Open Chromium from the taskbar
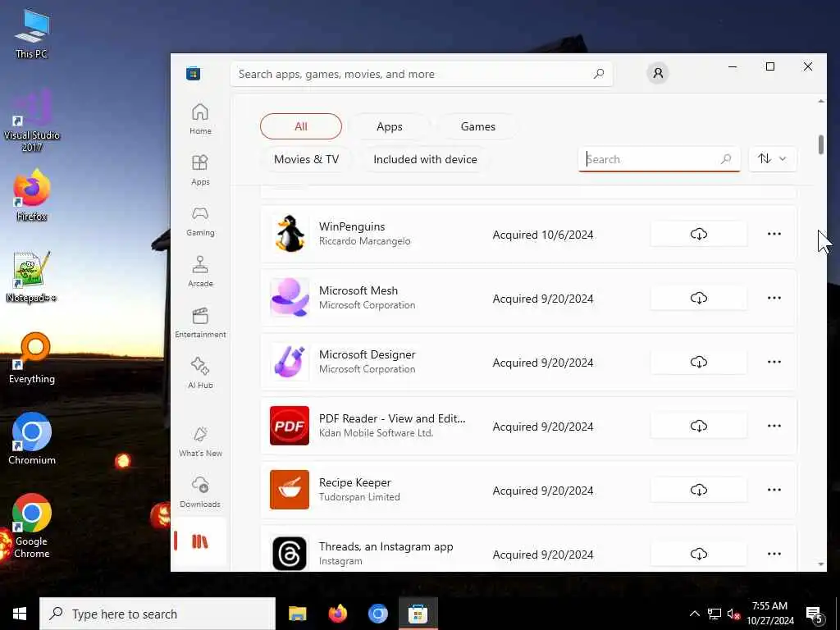This screenshot has height=630, width=840. (377, 614)
